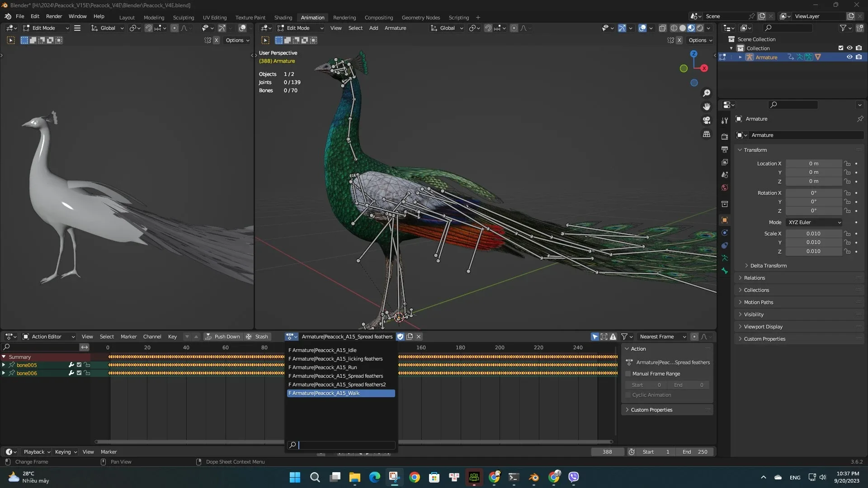Click the Stash button in Action Editor
868x488 pixels.
(260, 336)
